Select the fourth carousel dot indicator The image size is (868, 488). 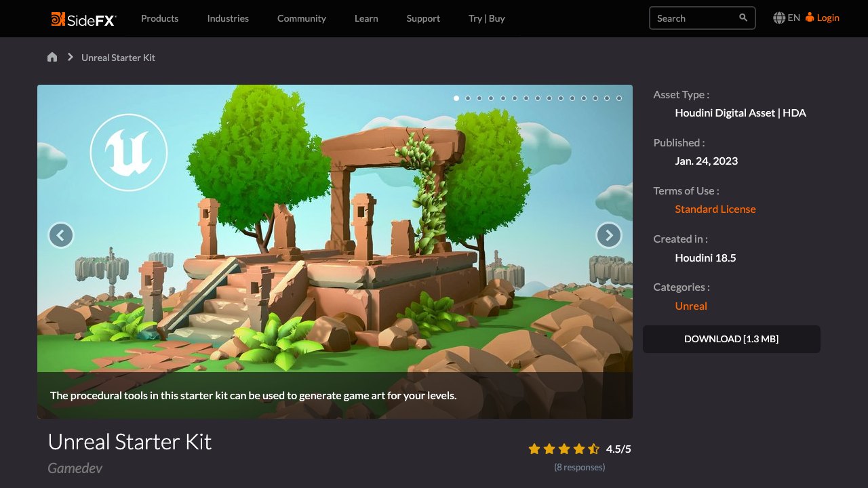pos(491,98)
